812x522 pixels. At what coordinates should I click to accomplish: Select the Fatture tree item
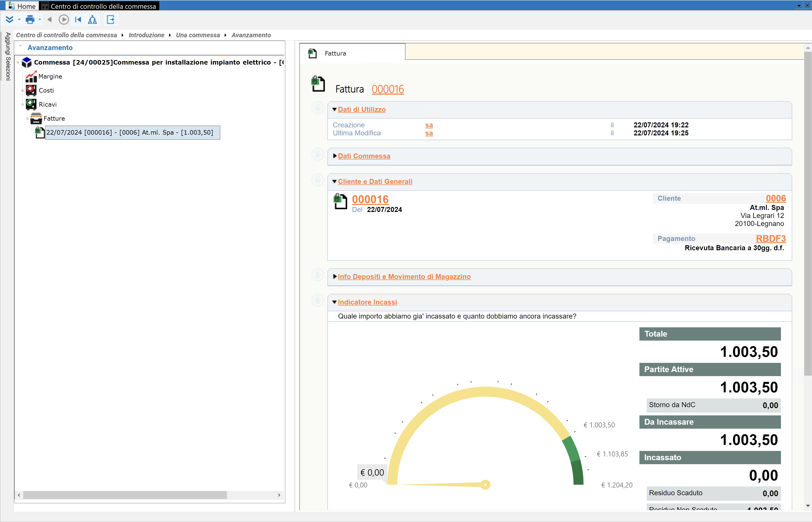54,118
